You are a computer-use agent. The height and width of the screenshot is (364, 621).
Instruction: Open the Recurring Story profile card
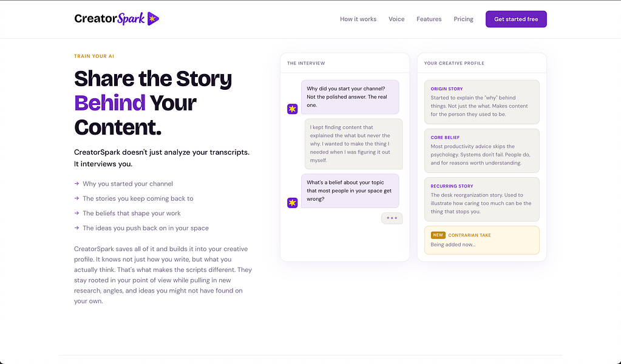tap(481, 200)
